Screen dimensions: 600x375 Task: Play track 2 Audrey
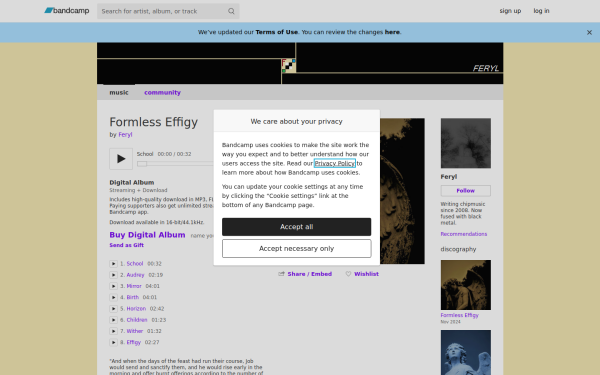pyautogui.click(x=113, y=275)
